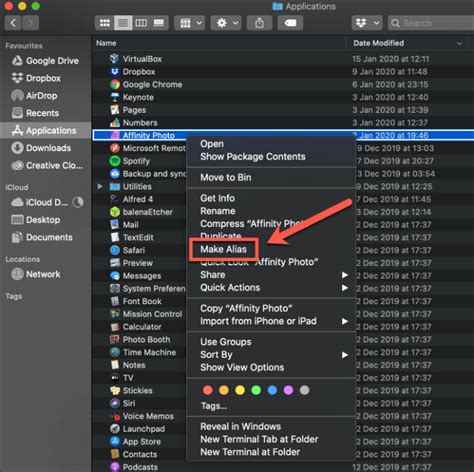Sort by the Name column header

(219, 43)
